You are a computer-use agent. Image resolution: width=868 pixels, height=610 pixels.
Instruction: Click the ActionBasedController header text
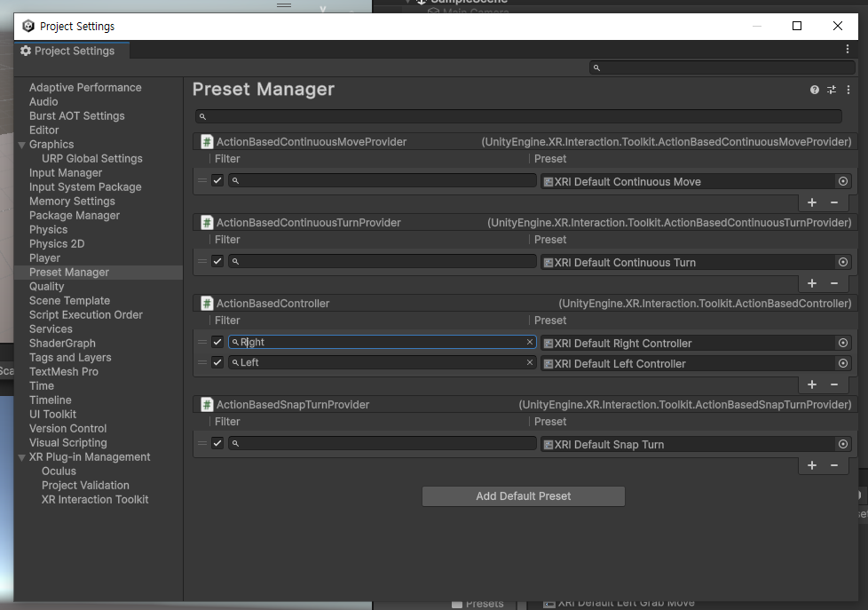tap(272, 304)
